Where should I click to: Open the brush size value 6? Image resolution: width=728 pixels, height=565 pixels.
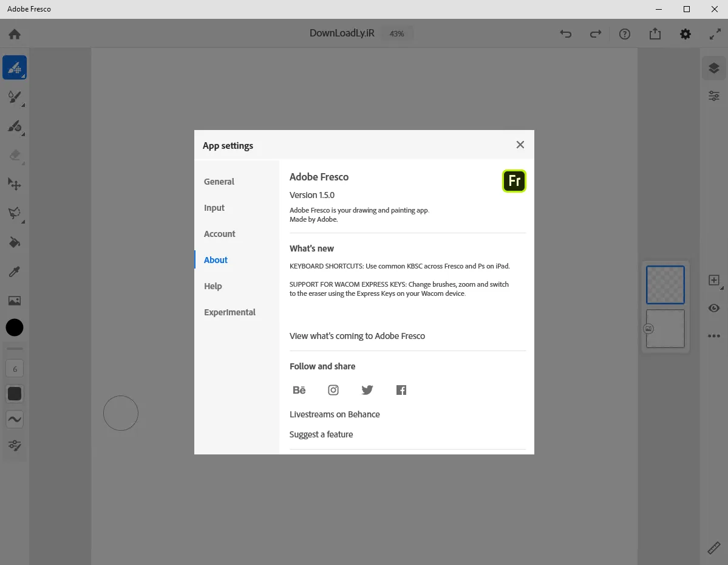(x=15, y=369)
